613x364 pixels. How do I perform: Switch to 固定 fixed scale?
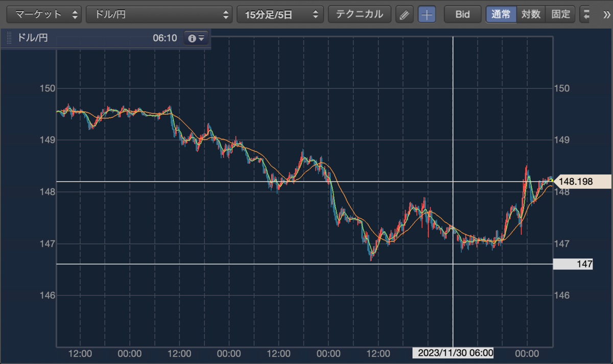point(561,14)
